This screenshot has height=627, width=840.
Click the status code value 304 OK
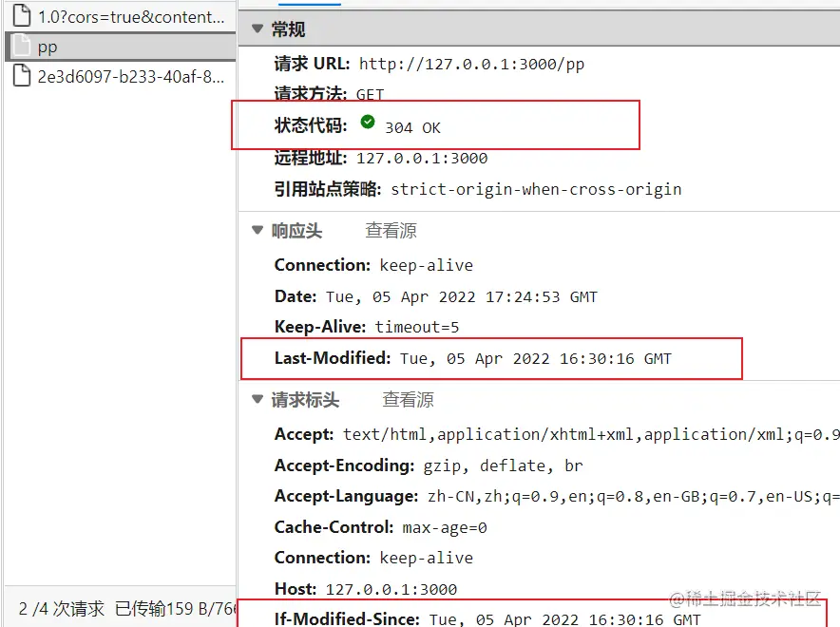pyautogui.click(x=412, y=128)
